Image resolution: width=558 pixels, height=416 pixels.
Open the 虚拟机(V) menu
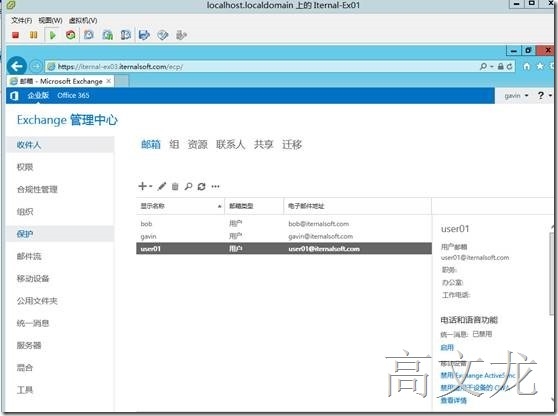[83, 20]
